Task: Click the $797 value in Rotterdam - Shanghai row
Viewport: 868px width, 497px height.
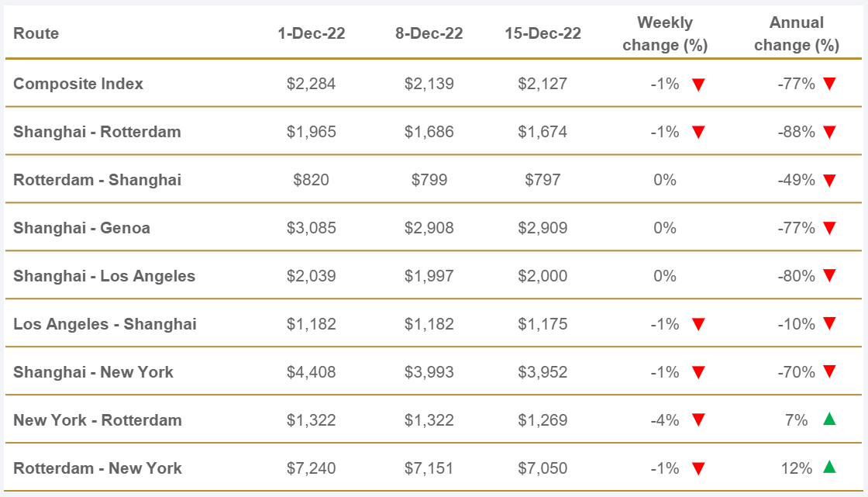Action: click(542, 180)
